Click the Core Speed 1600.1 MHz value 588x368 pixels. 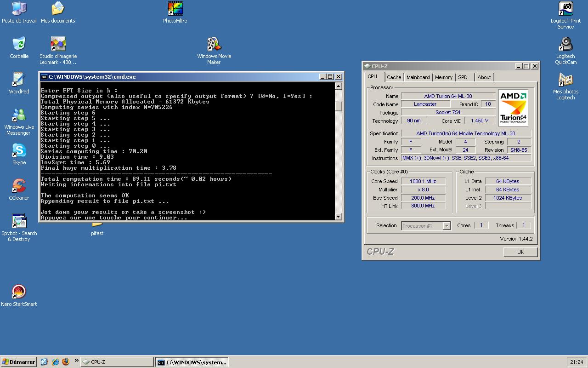tap(423, 181)
